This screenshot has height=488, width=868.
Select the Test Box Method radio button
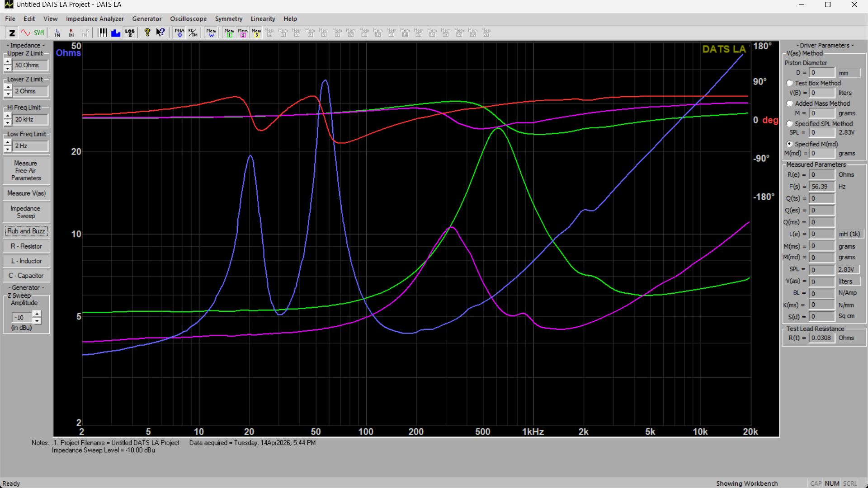coord(789,83)
